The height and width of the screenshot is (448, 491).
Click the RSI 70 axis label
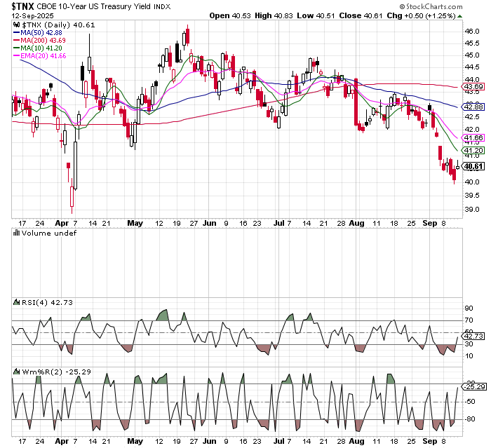click(469, 320)
